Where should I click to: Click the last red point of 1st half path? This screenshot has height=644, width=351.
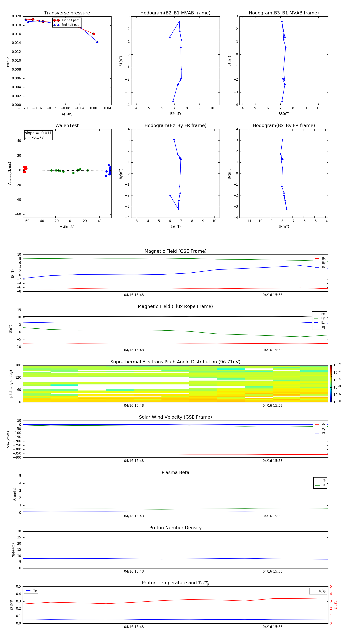point(94,34)
